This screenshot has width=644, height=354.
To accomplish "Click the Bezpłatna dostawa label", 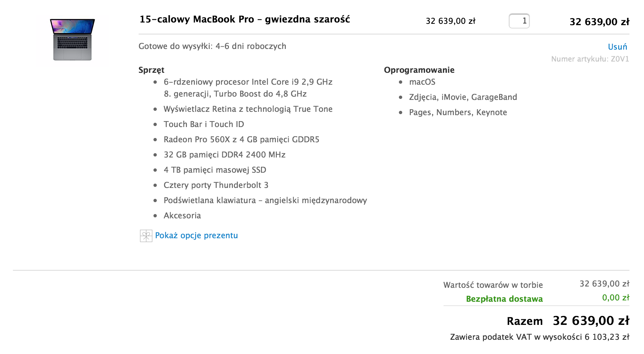I will tap(504, 299).
